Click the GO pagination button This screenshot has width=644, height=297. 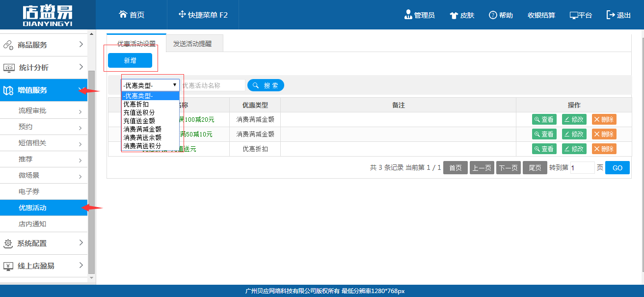(617, 168)
